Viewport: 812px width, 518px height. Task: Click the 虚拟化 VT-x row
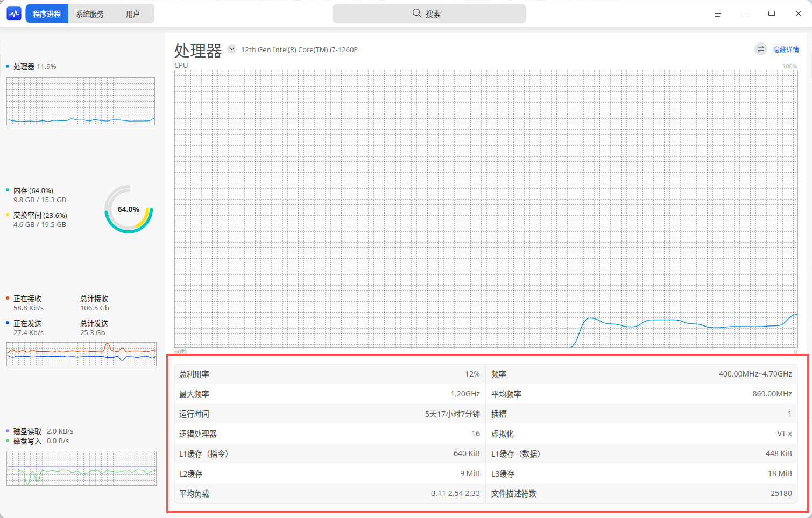click(x=641, y=434)
